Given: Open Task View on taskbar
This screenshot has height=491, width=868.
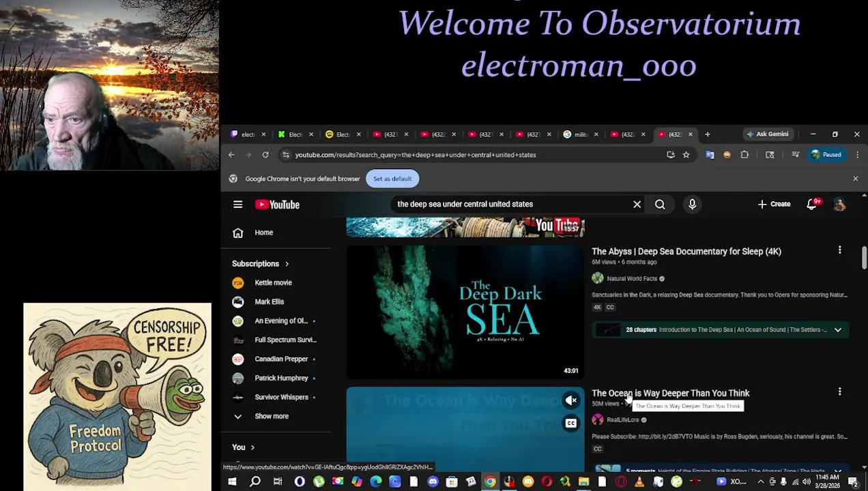Looking at the screenshot, I should coord(278,482).
